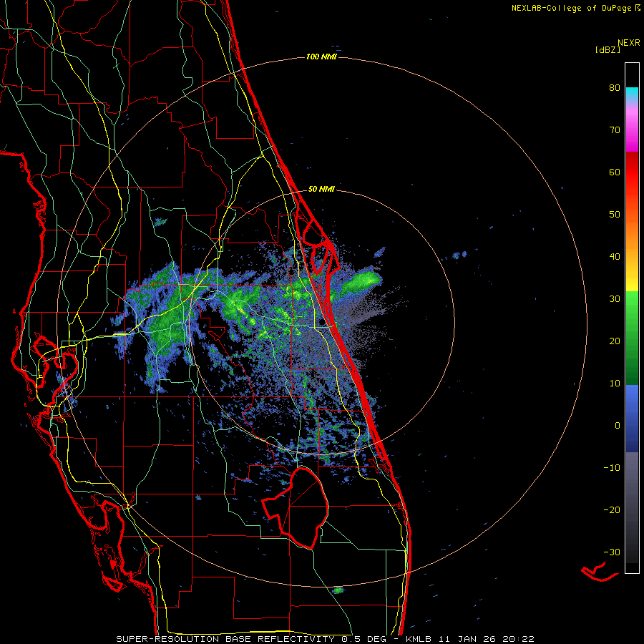Click the [dBZ] units label

[x=608, y=49]
